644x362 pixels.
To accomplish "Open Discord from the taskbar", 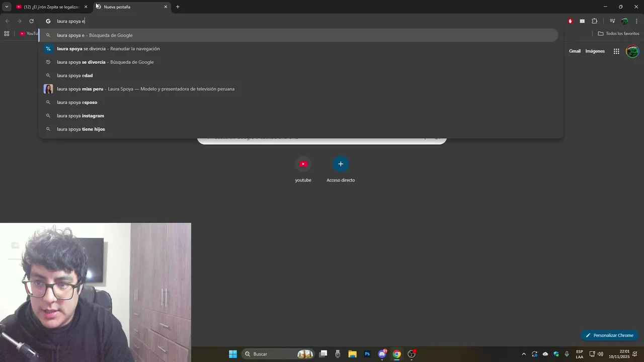I will click(x=382, y=354).
